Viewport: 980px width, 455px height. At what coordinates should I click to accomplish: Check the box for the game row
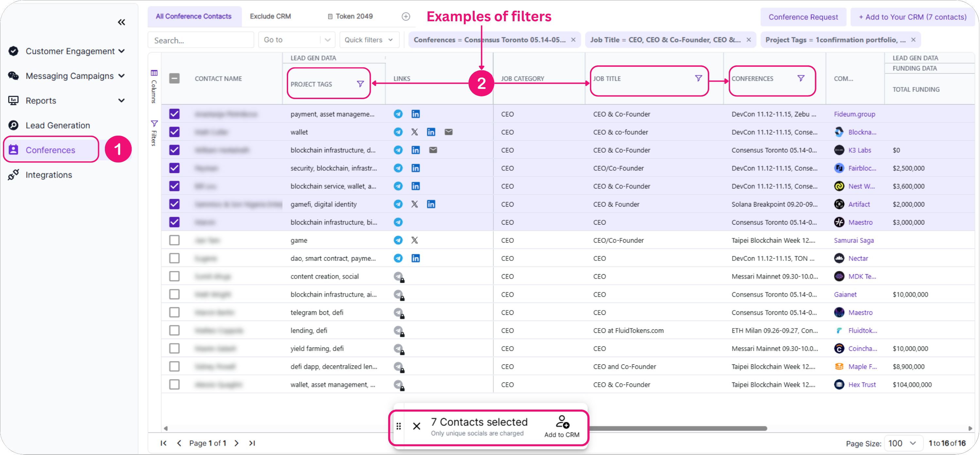pyautogui.click(x=174, y=240)
